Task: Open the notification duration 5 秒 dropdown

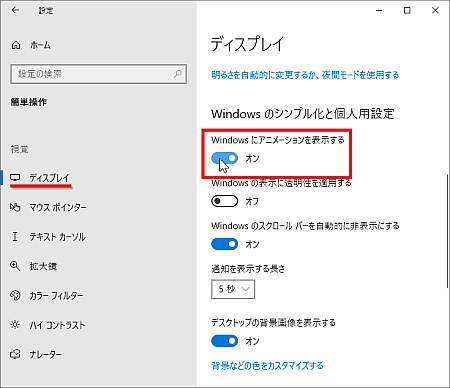Action: point(233,289)
